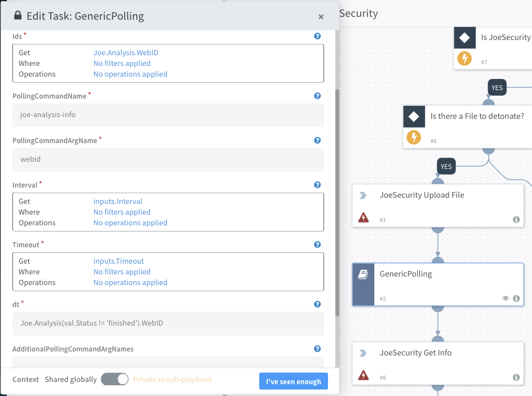Image resolution: width=532 pixels, height=396 pixels.
Task: Click eye icon on GenericPolling task
Action: [x=506, y=299]
